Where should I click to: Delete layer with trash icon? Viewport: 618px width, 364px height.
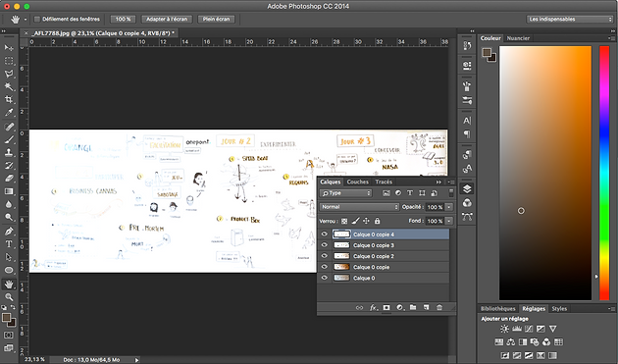(x=439, y=308)
